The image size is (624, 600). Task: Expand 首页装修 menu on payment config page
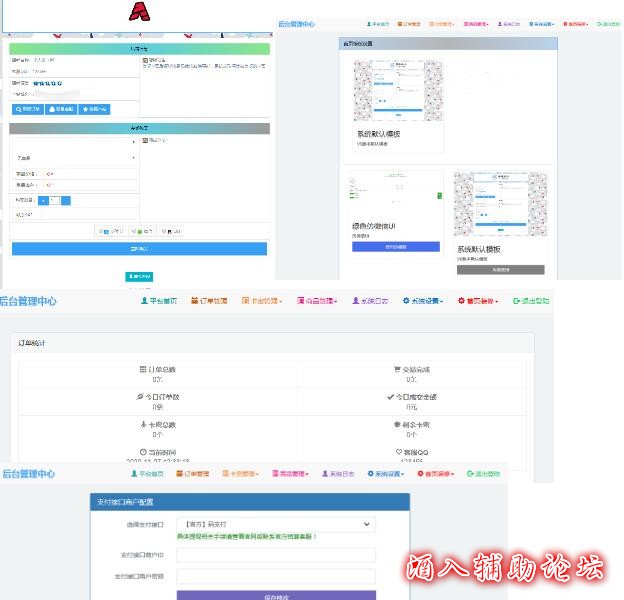(x=435, y=473)
